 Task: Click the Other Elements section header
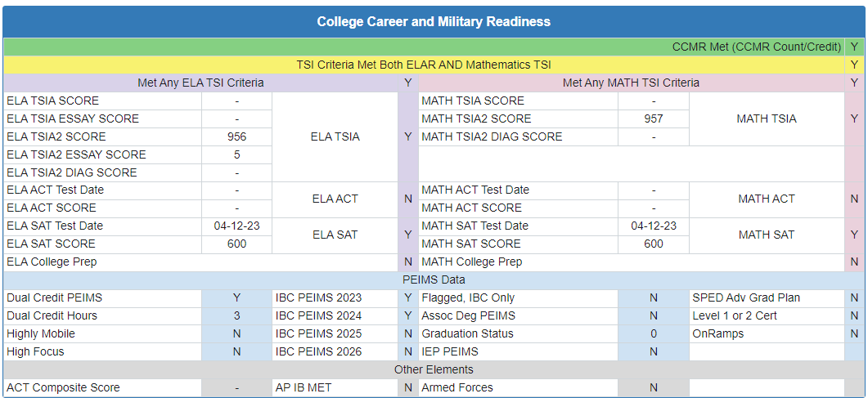pos(434,369)
